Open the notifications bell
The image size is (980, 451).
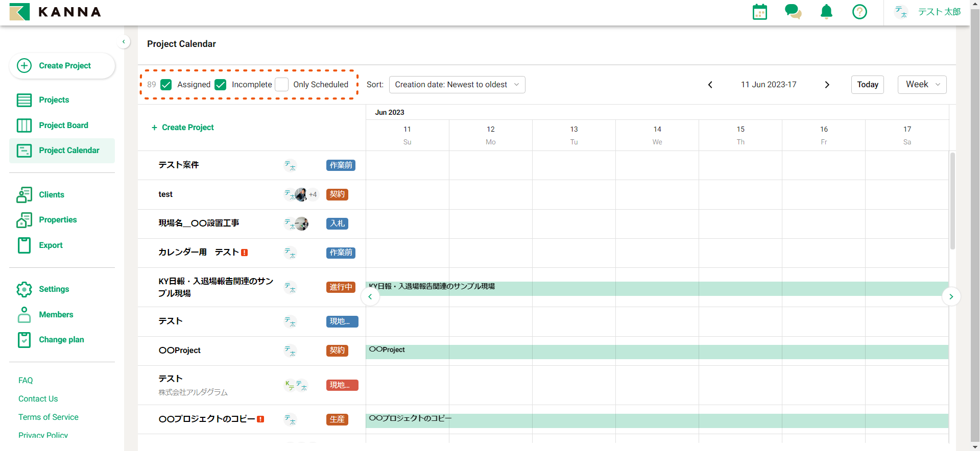826,12
